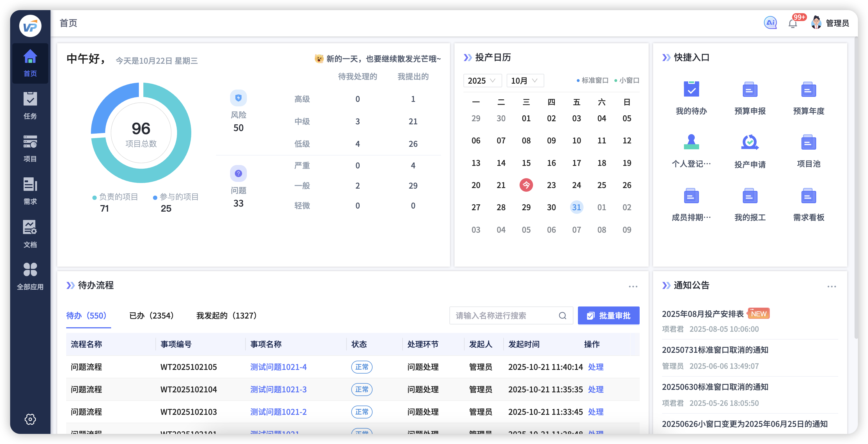Open the 我的待办 shortcut icon
Screen dimensions: 868x444
[x=691, y=89]
